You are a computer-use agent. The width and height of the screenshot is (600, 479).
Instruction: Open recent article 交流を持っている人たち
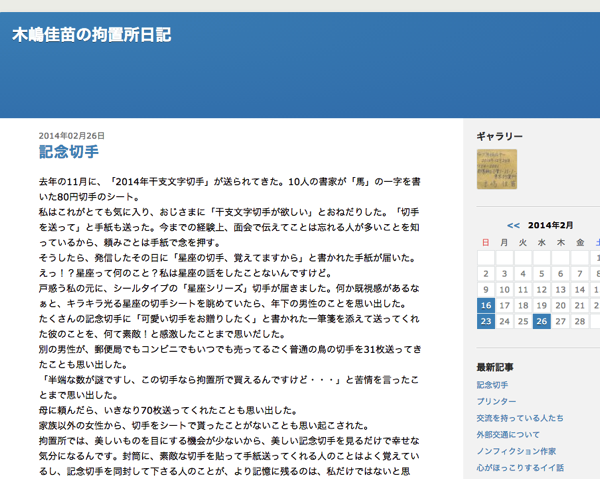click(x=520, y=418)
